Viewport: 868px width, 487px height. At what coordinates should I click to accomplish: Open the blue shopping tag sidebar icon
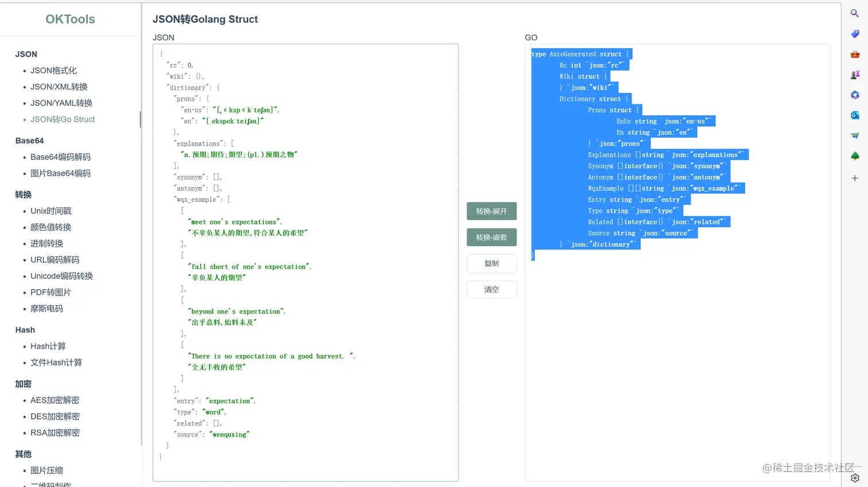[855, 34]
